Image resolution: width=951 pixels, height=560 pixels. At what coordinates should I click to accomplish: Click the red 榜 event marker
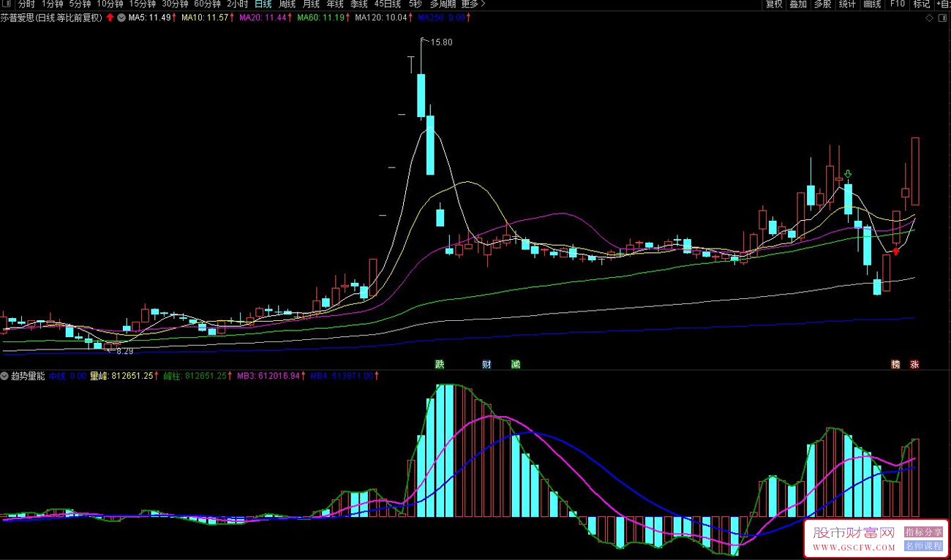(x=895, y=364)
